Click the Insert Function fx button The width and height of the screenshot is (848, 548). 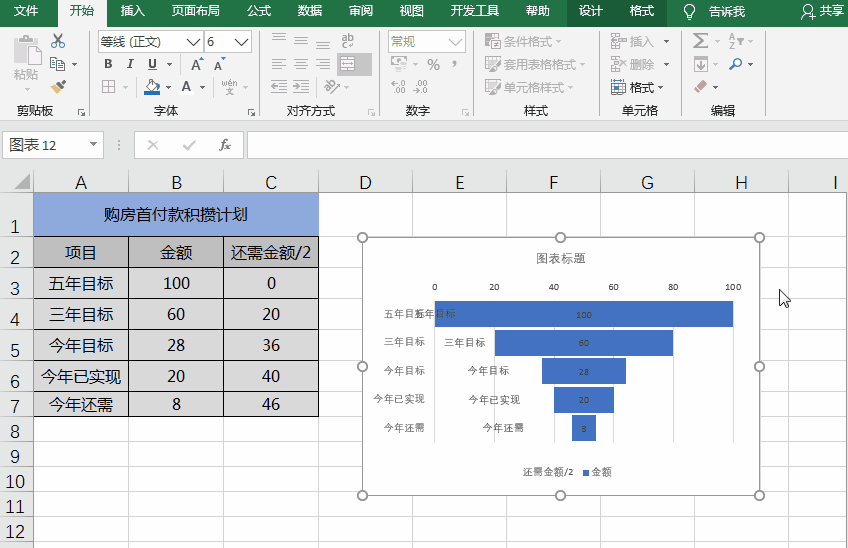225,144
